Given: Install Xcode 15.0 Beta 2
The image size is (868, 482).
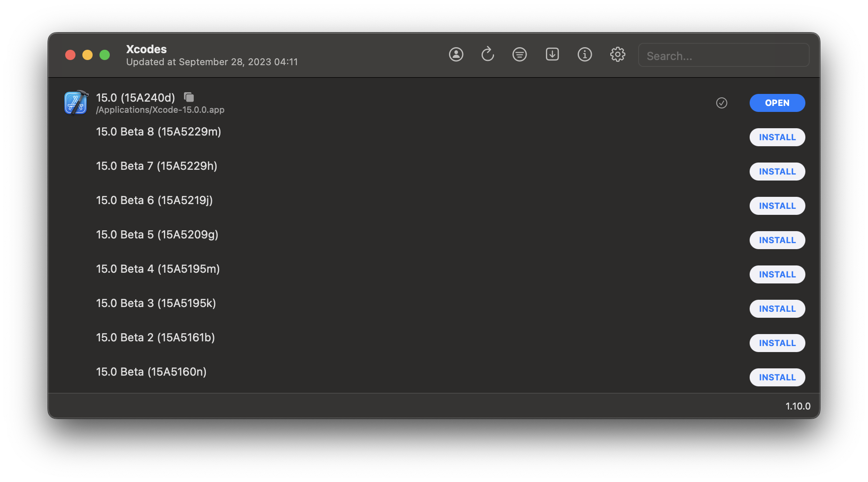Looking at the screenshot, I should coord(777,343).
